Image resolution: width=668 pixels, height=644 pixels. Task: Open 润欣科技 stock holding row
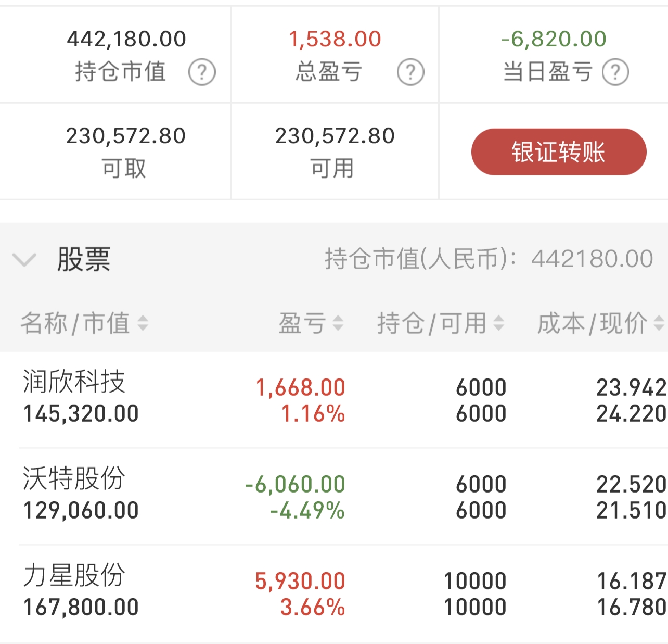point(334,399)
